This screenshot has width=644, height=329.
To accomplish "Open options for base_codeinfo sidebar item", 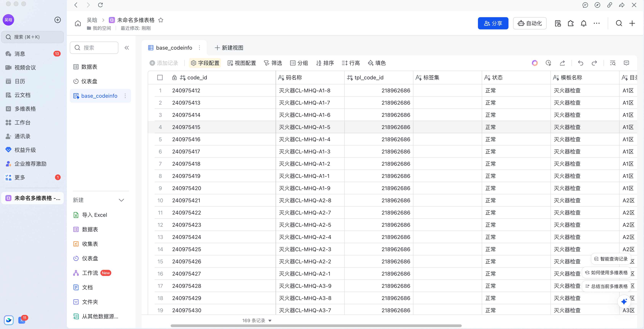I will coord(125,96).
